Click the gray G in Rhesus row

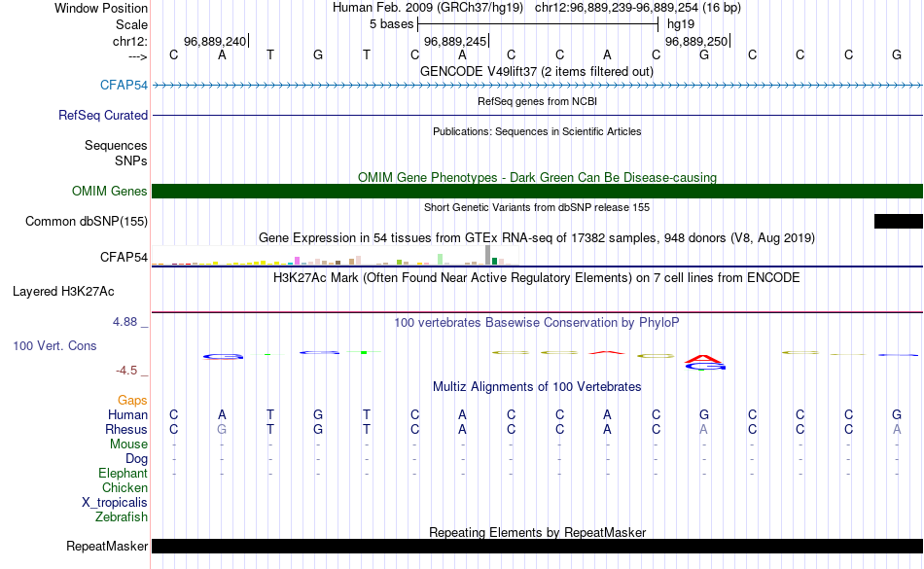point(222,429)
